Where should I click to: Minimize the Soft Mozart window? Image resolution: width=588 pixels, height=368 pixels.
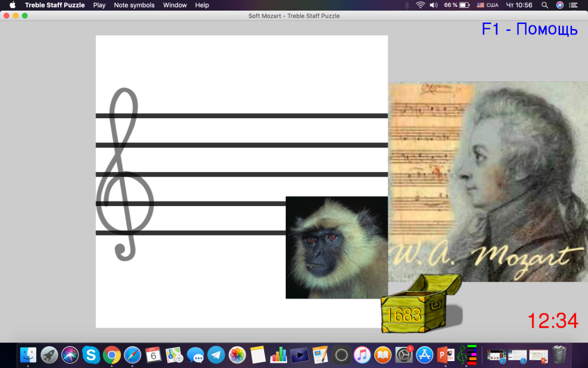pyautogui.click(x=16, y=16)
